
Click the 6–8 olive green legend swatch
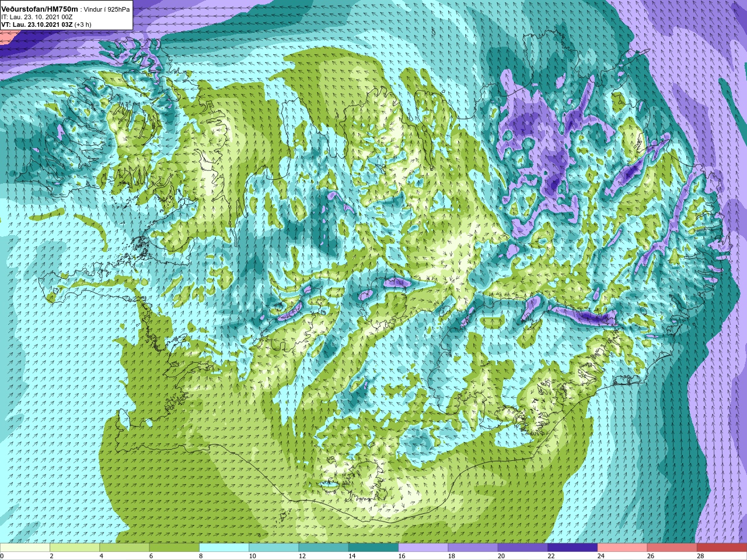(174, 548)
